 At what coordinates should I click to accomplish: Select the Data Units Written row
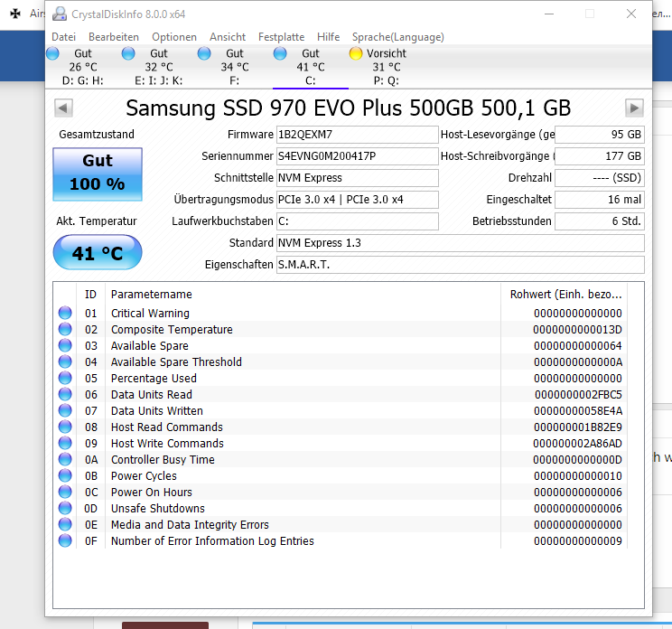pyautogui.click(x=341, y=411)
